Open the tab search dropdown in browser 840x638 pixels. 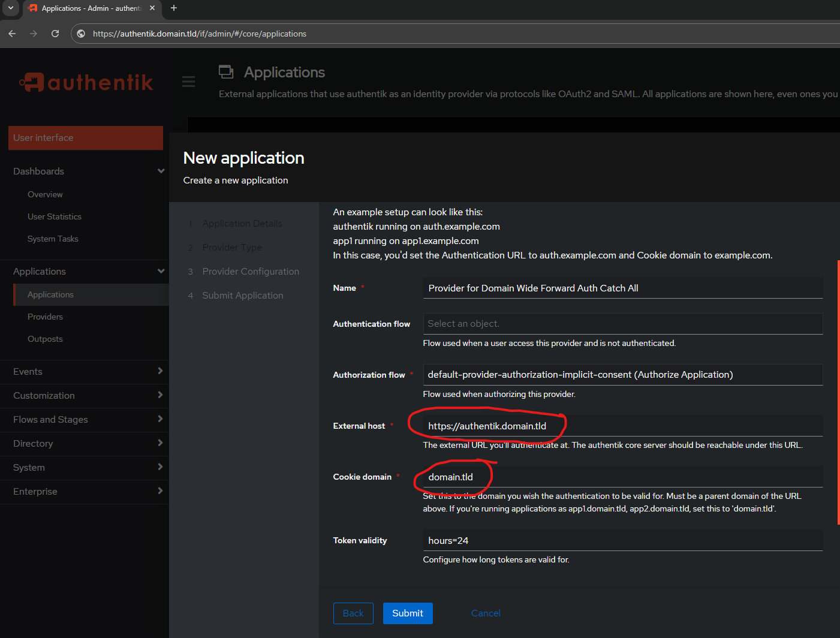click(10, 8)
